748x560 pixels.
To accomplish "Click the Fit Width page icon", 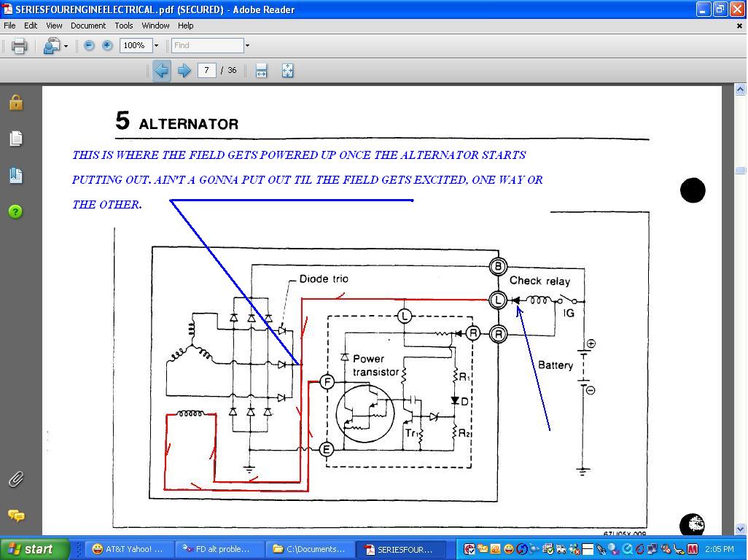I will pos(261,71).
